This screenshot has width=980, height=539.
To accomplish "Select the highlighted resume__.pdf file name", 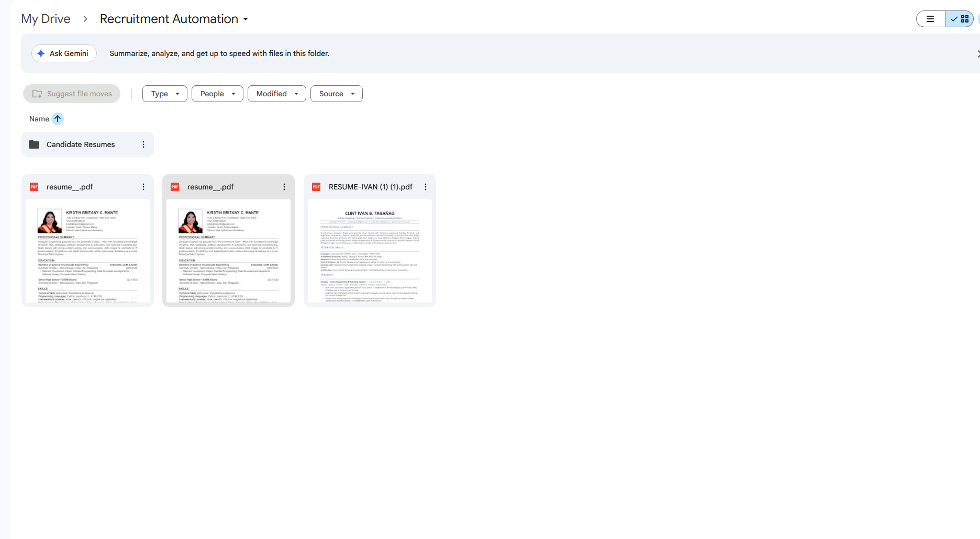I will pyautogui.click(x=210, y=187).
